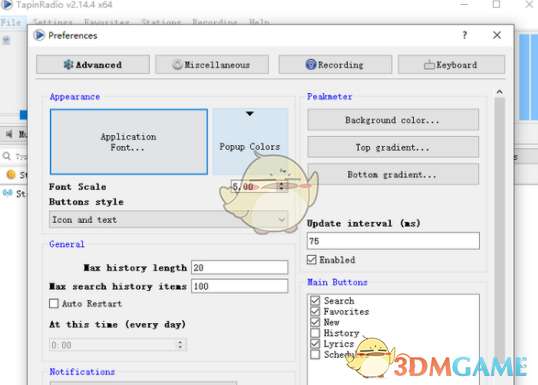The height and width of the screenshot is (385, 538).
Task: Click the Max history length field
Action: point(239,267)
